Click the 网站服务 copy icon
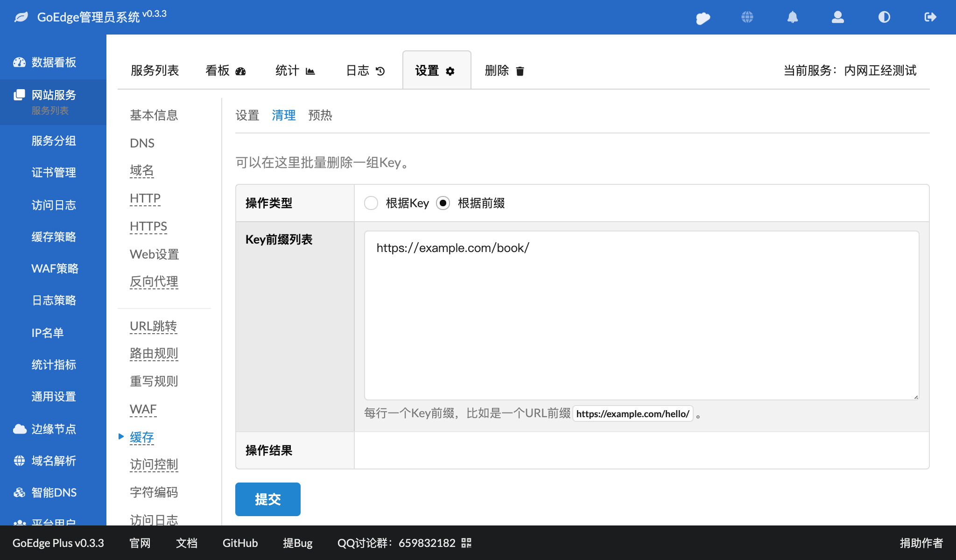This screenshot has height=560, width=956. pyautogui.click(x=19, y=95)
